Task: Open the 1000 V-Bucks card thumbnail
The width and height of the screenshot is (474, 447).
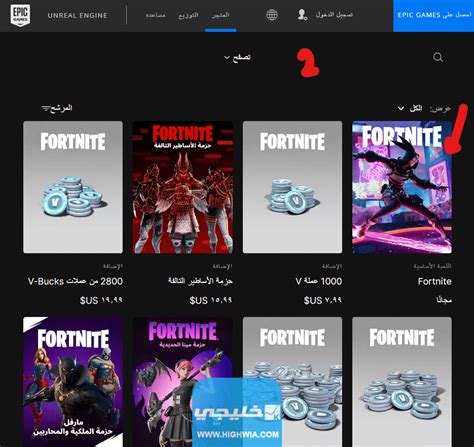Action: coord(292,187)
